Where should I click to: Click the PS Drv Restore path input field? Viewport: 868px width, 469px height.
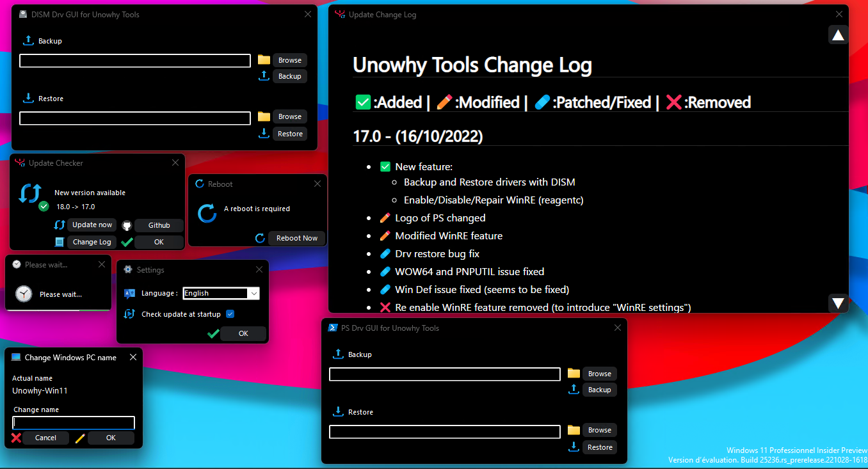[445, 432]
